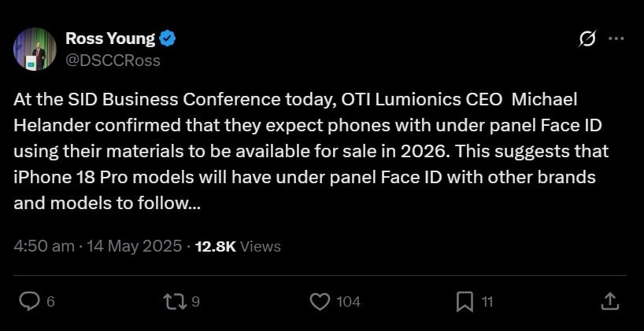Image resolution: width=644 pixels, height=331 pixels.
Task: Click the @DSCCRoss handle
Action: (x=113, y=60)
